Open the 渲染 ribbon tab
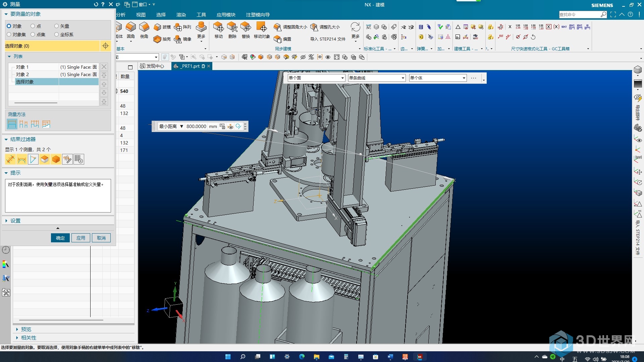This screenshot has height=362, width=644. point(181,15)
